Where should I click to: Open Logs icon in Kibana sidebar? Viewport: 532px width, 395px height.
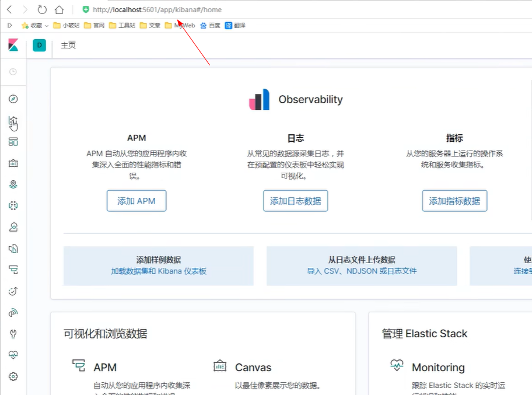coord(13,249)
